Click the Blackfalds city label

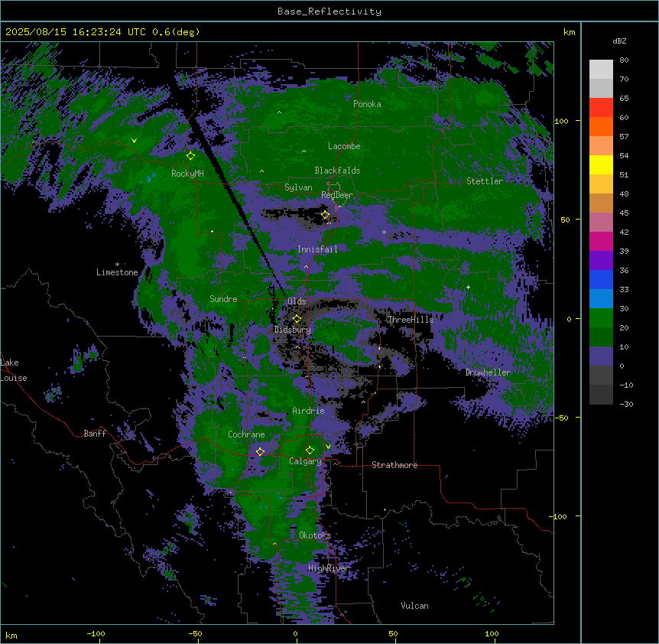[337, 171]
